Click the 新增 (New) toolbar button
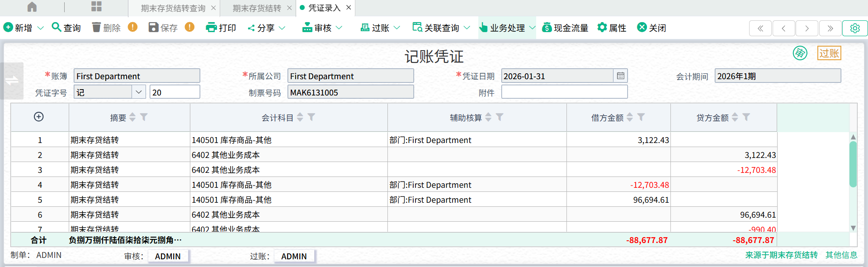This screenshot has height=267, width=868. click(x=18, y=28)
